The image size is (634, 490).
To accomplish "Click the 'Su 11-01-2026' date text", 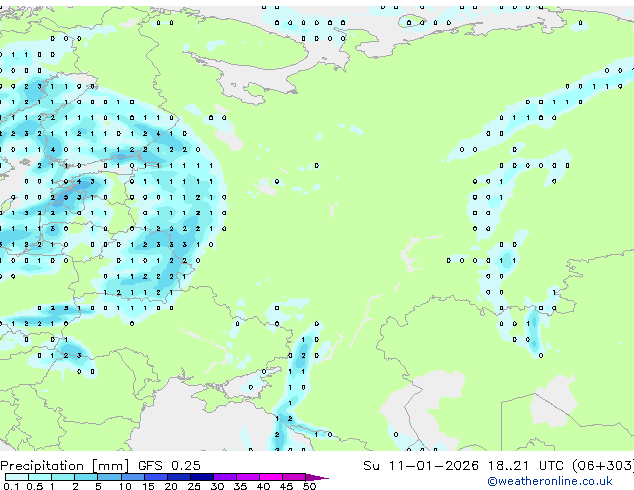I will [x=421, y=466].
